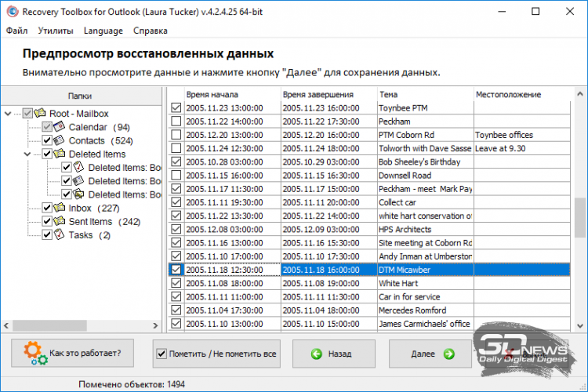Screen dimensions: 588x392
Task: Click the Tasks folder icon
Action: coord(59,235)
